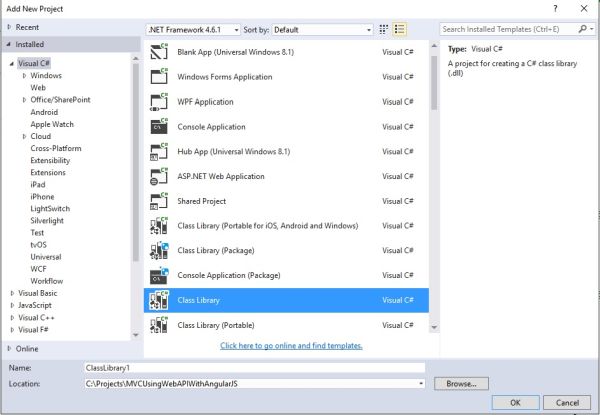The image size is (600, 415).
Task: Expand the Visual C++ tree node
Action: [12, 317]
